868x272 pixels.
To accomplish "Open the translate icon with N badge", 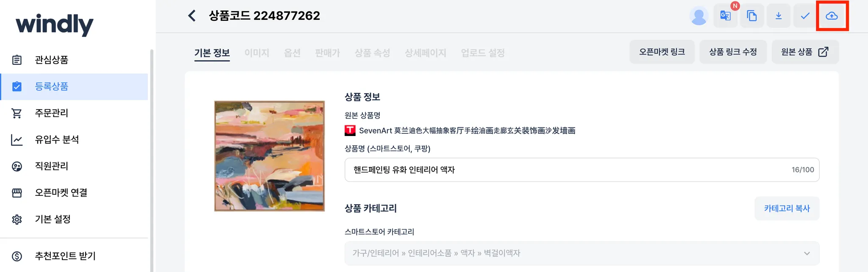I will [726, 16].
